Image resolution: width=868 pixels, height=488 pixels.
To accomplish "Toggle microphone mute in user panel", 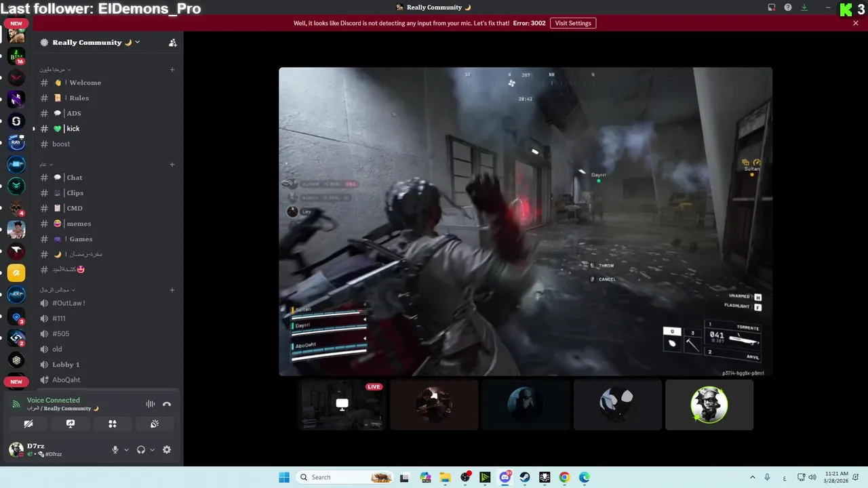I will [x=115, y=449].
